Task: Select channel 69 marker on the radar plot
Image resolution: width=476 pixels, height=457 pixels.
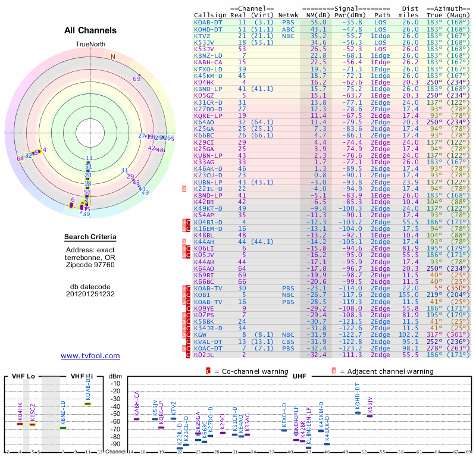Action: coord(136,78)
